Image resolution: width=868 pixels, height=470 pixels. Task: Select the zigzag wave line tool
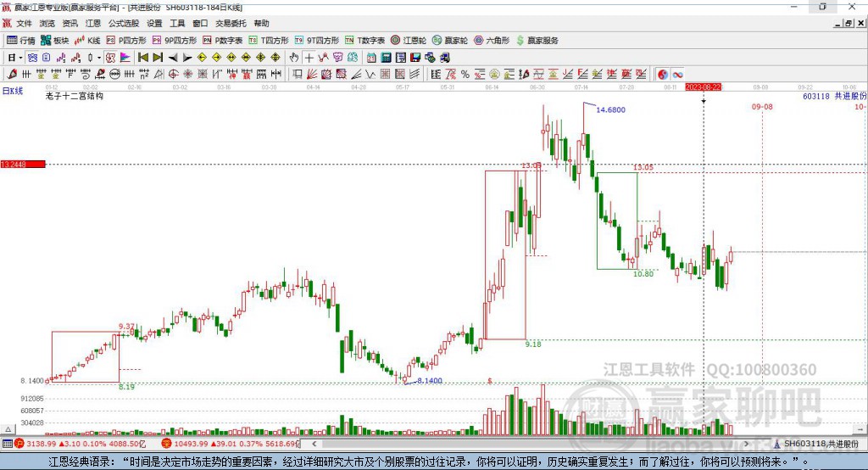(x=370, y=75)
